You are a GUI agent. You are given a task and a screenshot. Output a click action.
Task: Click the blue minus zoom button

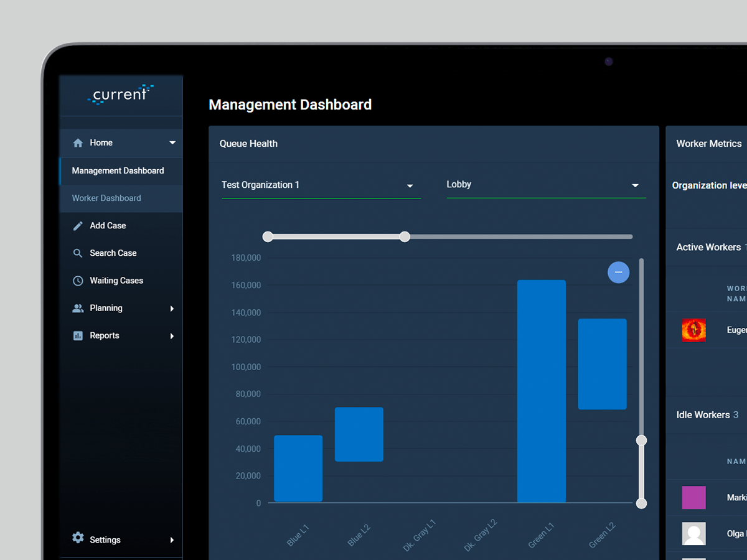click(x=619, y=273)
